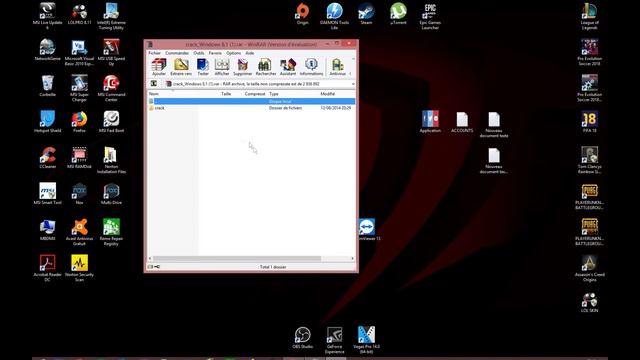Click the Vegas Pro 14.0 desktop icon
The image size is (640, 360).
click(366, 340)
